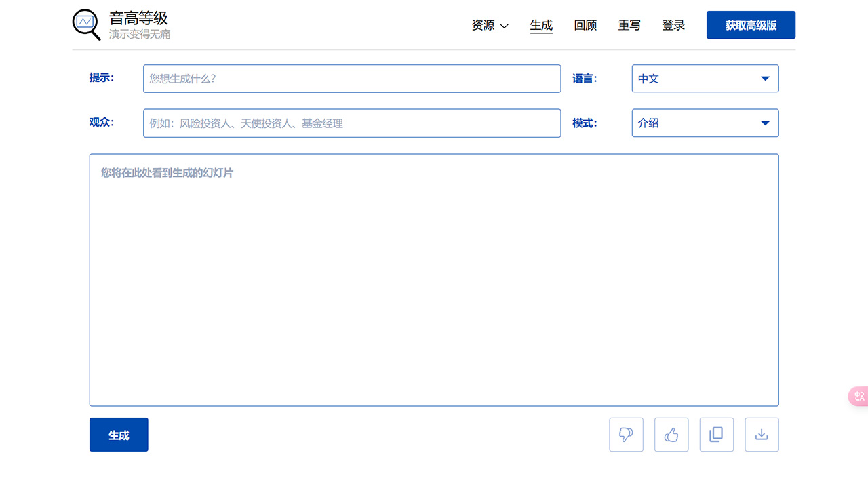
Task: Open the pink translation widget on the right edge
Action: [x=859, y=396]
